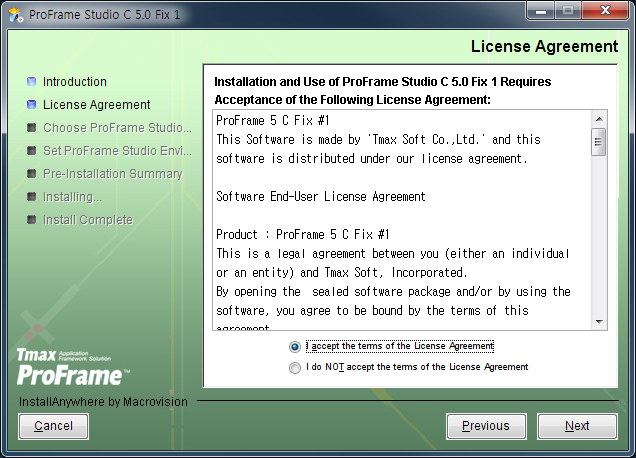This screenshot has height=458, width=636.
Task: Click the Set ProFrame Studio Envi... bullet
Action: tap(32, 151)
